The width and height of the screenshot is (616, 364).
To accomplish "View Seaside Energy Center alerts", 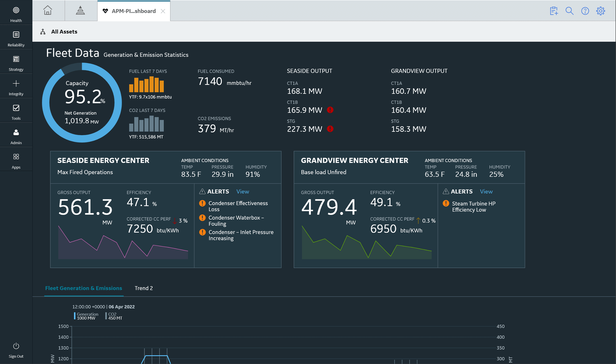I will (242, 191).
